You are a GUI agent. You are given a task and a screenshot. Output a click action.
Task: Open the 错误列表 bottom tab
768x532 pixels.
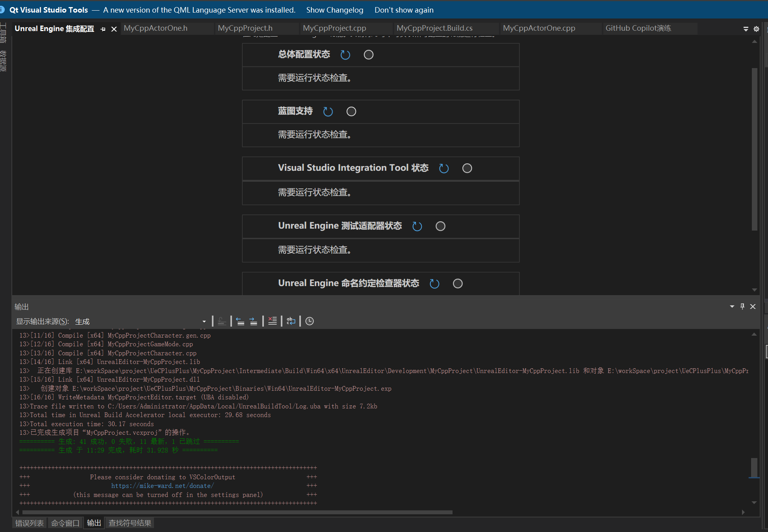(30, 523)
